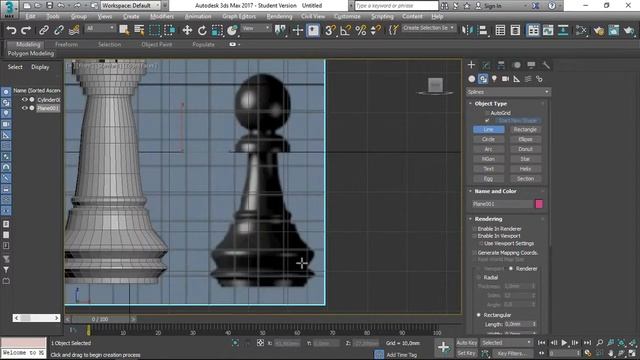Click the time slider 0 / 100 handle
This screenshot has width=640, height=360.
tap(100, 319)
